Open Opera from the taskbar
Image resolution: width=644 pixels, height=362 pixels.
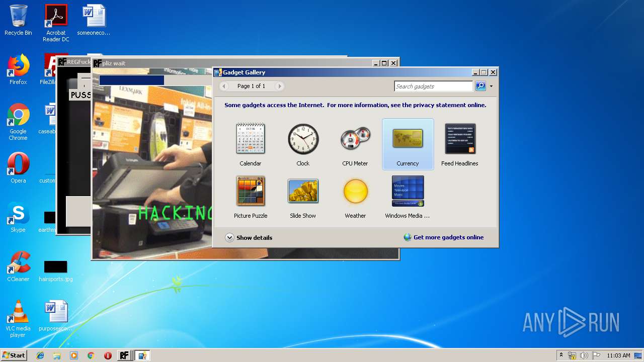[108, 355]
